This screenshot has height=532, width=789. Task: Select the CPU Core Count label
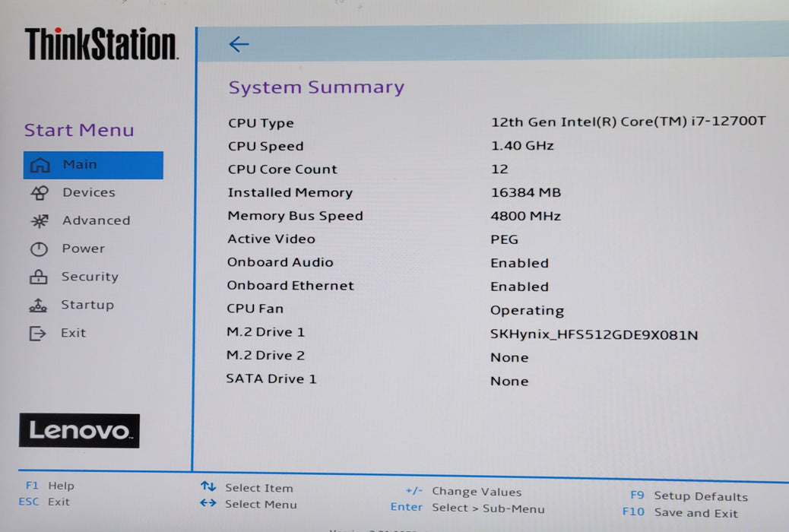282,169
